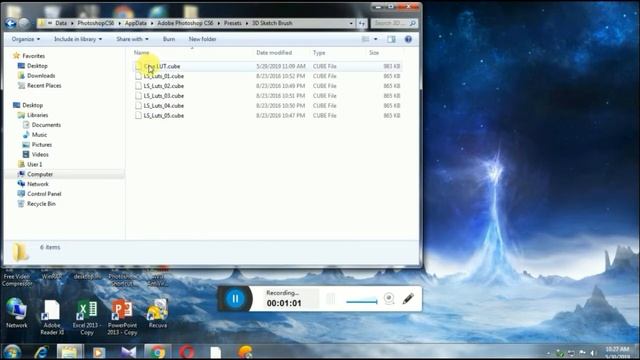Screen dimensions: 640x360
Task: Open the Share with menu
Action: pyautogui.click(x=132, y=39)
